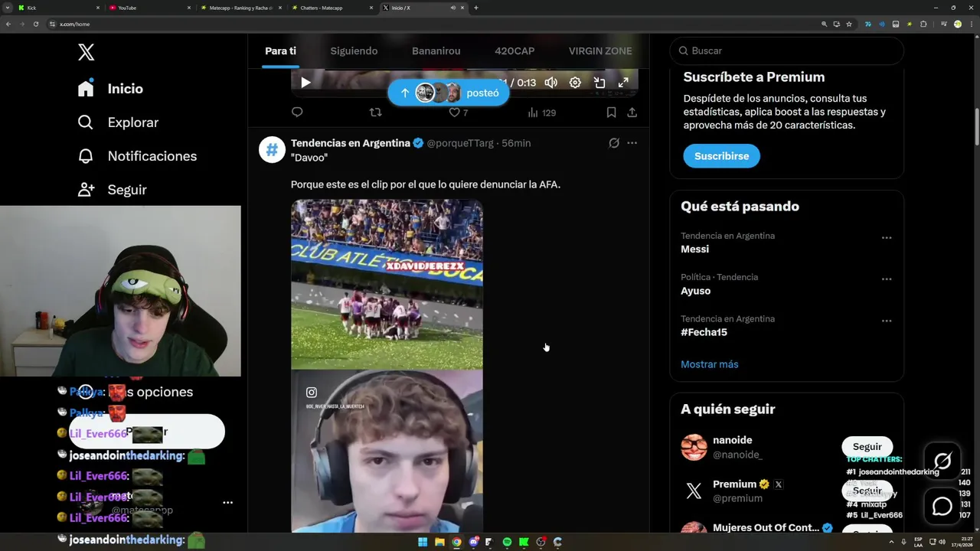Click Suscribirse premium button
The width and height of the screenshot is (980, 551).
(721, 156)
